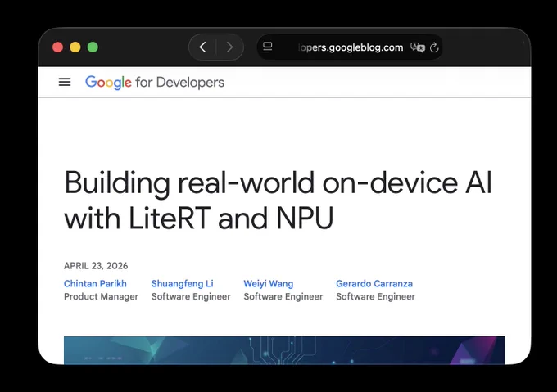The image size is (557, 392).
Task: Click the translate page icon
Action: click(x=418, y=47)
